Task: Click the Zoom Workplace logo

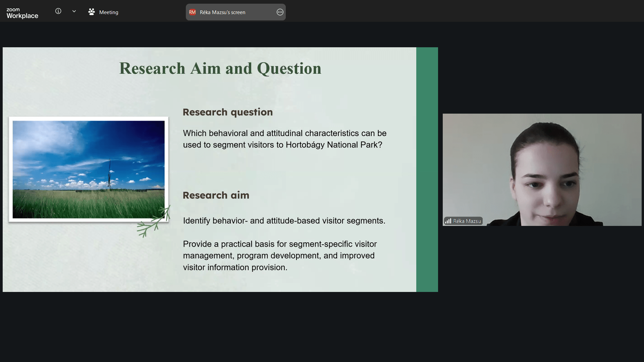Action: click(x=22, y=13)
